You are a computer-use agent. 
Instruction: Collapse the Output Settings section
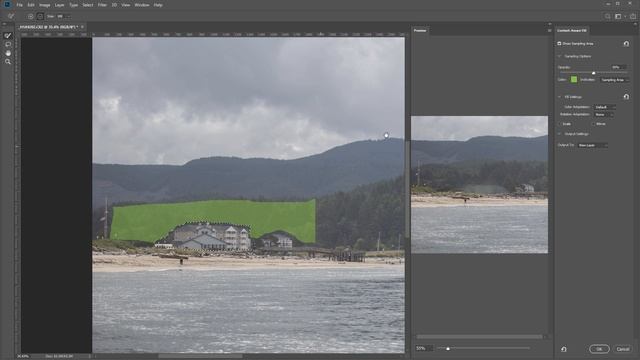click(x=560, y=134)
